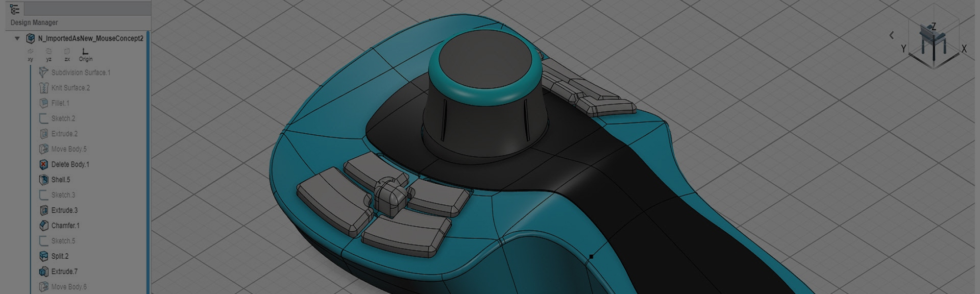Screen dimensions: 980x294
Task: Select Move Body.6 entry
Action: (69, 287)
